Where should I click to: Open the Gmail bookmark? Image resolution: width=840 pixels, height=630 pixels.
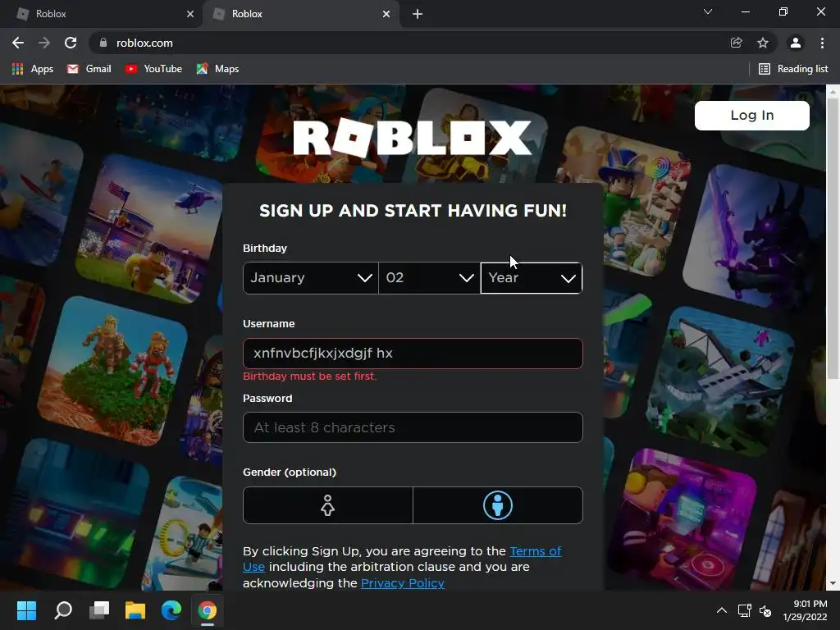click(89, 69)
